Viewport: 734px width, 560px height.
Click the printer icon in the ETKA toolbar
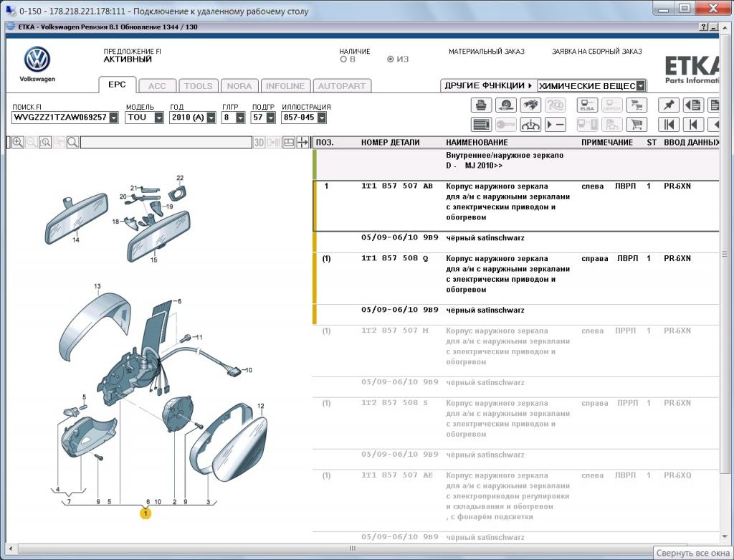(x=481, y=105)
